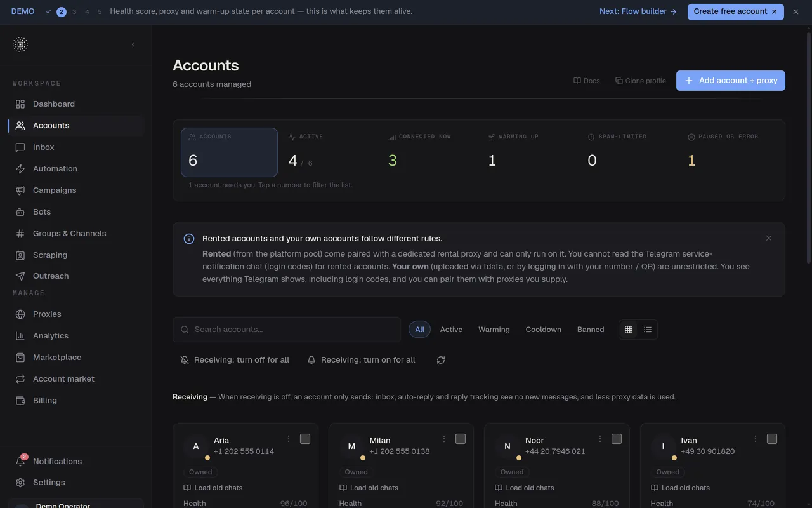Focus the Search accounts field
This screenshot has width=812, height=508.
[x=287, y=330]
